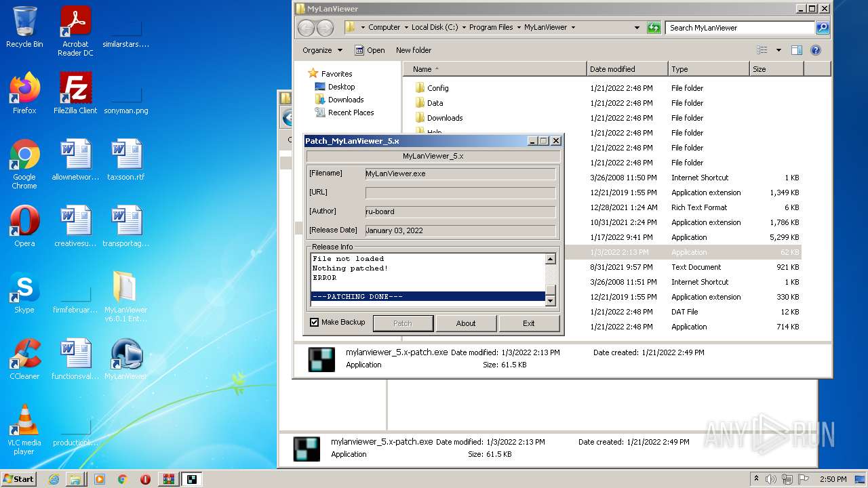The height and width of the screenshot is (488, 868).
Task: Click Open in Explorer toolbar
Action: click(370, 50)
